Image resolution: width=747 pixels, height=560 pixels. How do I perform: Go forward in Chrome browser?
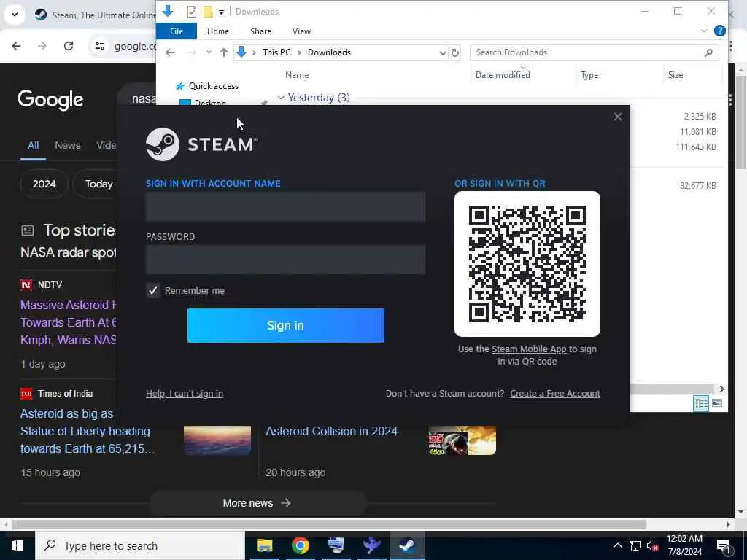coord(42,46)
